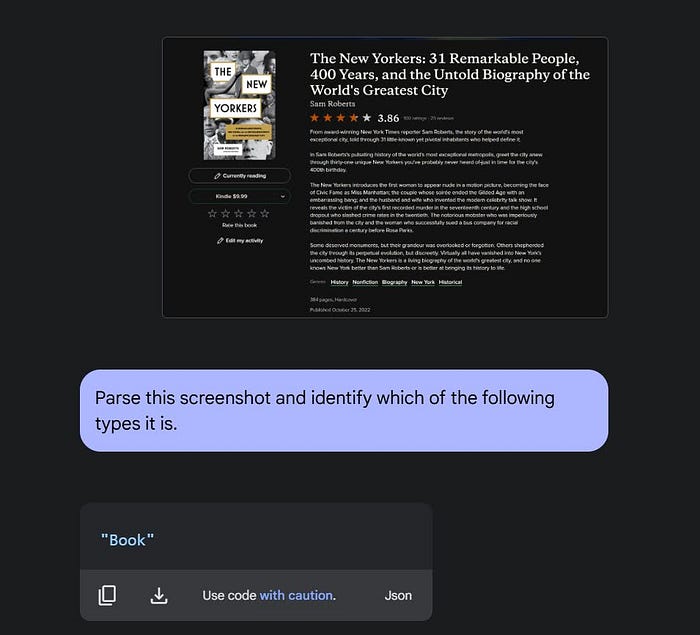Open the New York genre tag

click(423, 282)
